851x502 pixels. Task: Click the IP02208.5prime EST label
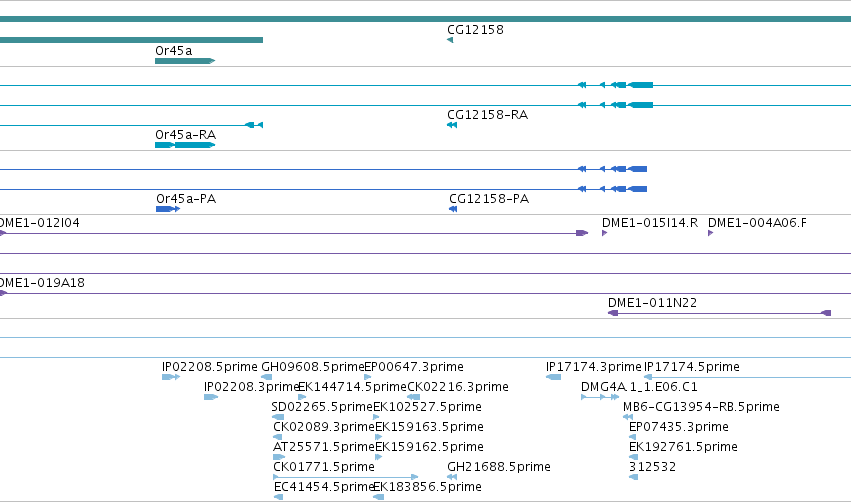[210, 367]
